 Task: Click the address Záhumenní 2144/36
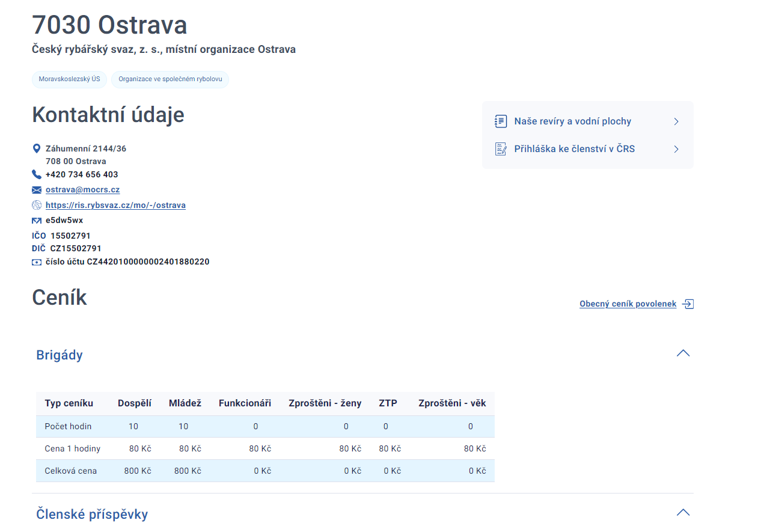click(86, 149)
